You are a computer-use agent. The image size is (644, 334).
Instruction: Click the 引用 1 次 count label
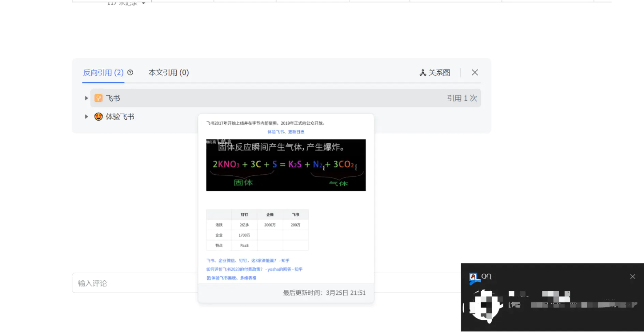point(462,98)
